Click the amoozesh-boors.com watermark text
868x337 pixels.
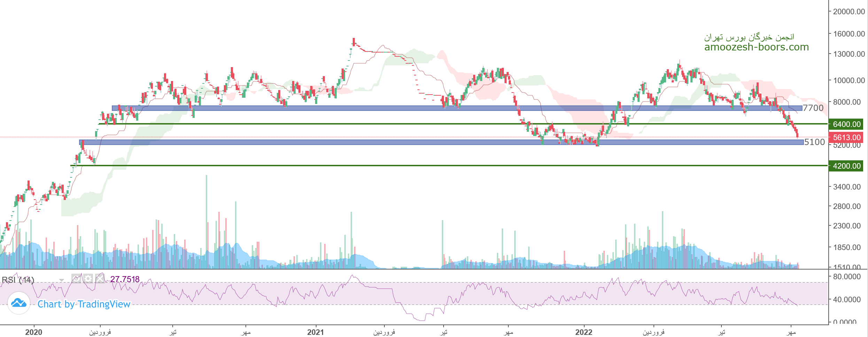756,47
